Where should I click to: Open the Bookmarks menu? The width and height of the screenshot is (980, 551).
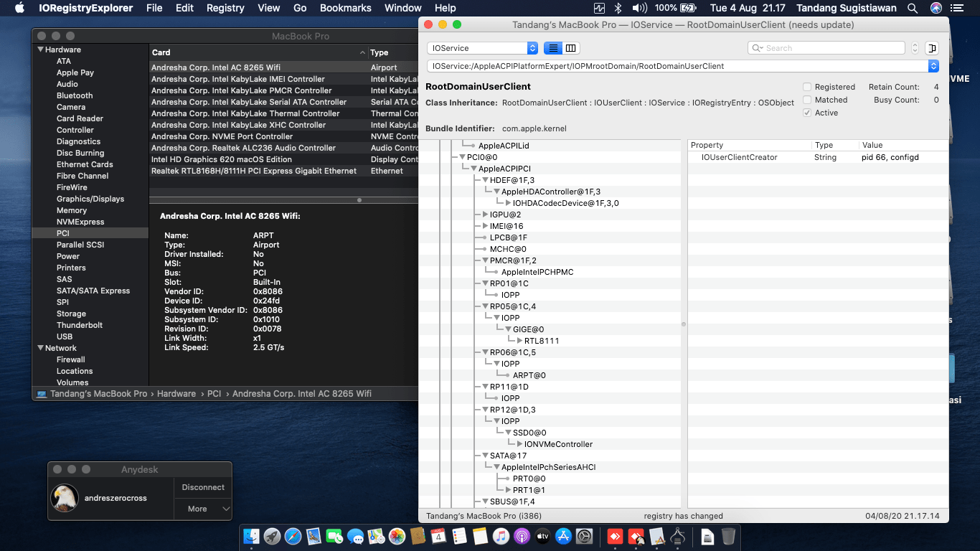click(x=345, y=8)
